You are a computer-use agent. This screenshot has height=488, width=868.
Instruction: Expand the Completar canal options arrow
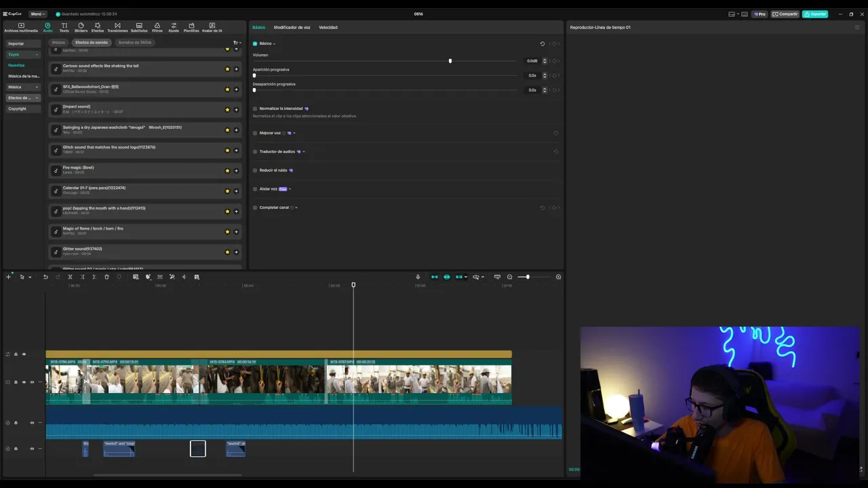click(x=296, y=207)
